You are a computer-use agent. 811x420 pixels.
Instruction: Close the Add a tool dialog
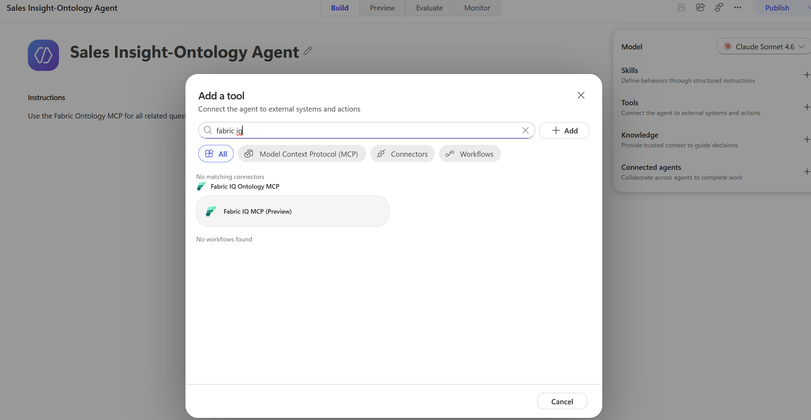coord(581,95)
